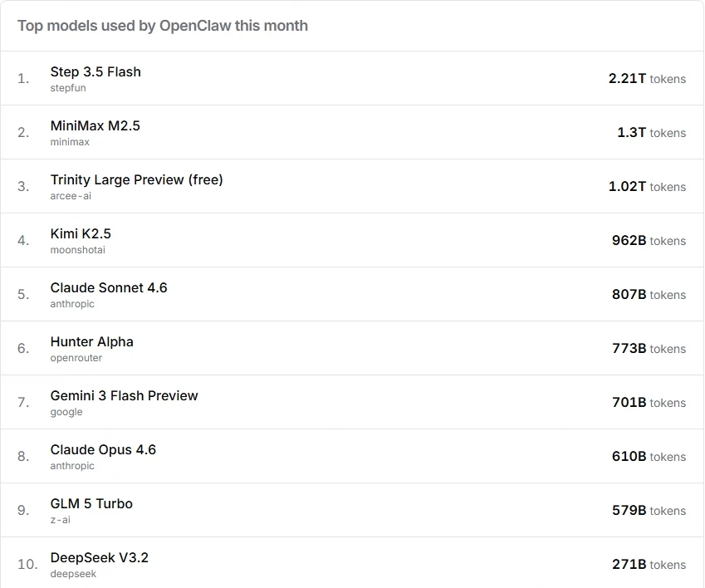Open the Gemini 3 Flash Preview model
The height and width of the screenshot is (588, 705).
[x=124, y=395]
